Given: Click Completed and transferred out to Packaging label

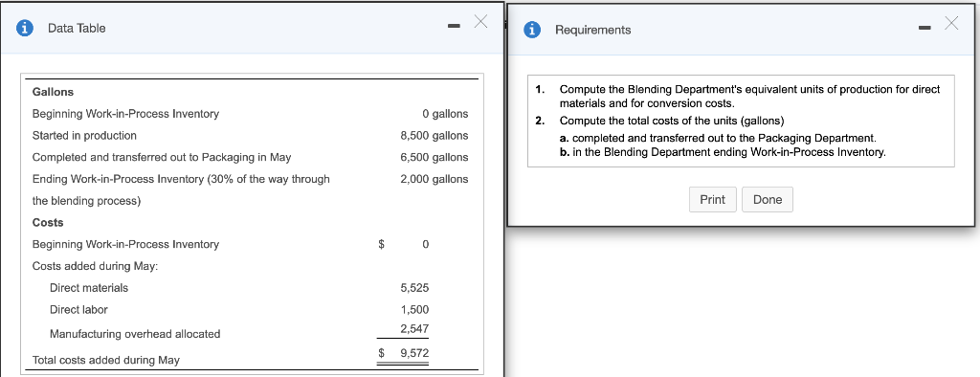Looking at the screenshot, I should coord(161,157).
